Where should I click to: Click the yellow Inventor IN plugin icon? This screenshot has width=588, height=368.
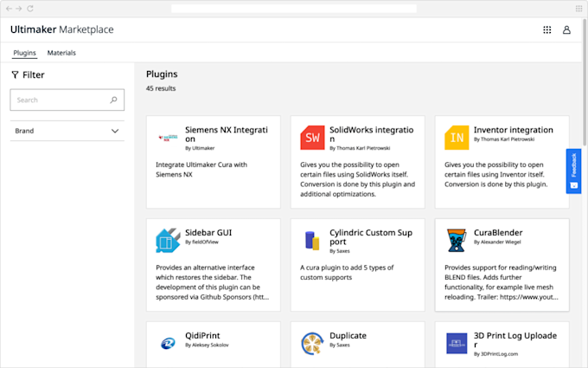[457, 138]
